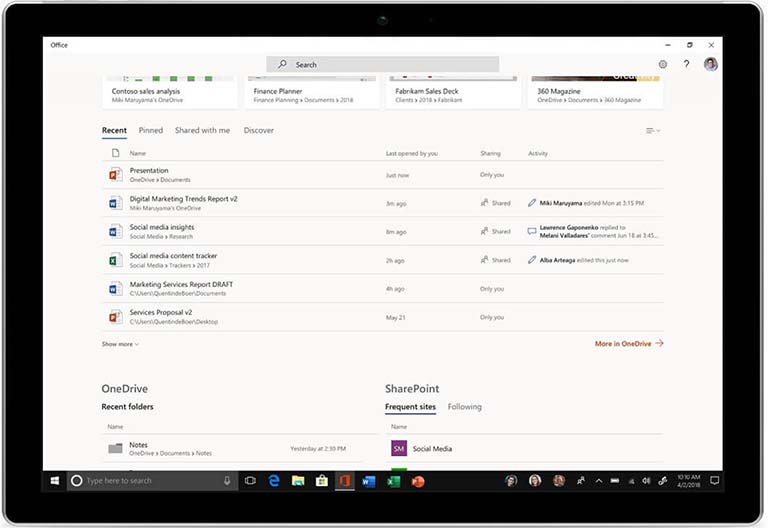Open the user profile avatar
The width and height of the screenshot is (768, 528).
[x=711, y=64]
